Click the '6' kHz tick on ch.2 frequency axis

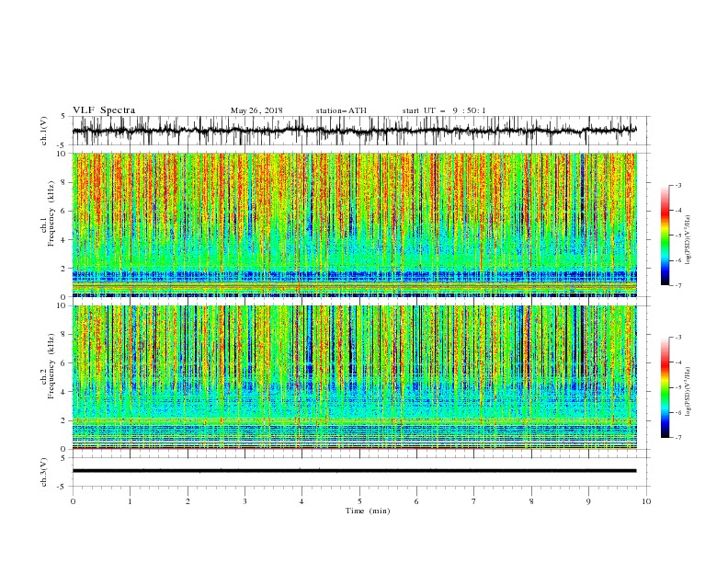click(x=65, y=362)
